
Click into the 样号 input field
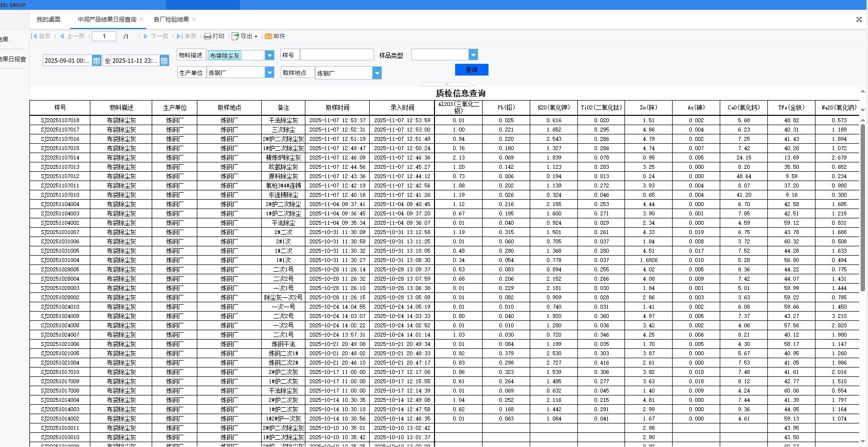coord(337,55)
